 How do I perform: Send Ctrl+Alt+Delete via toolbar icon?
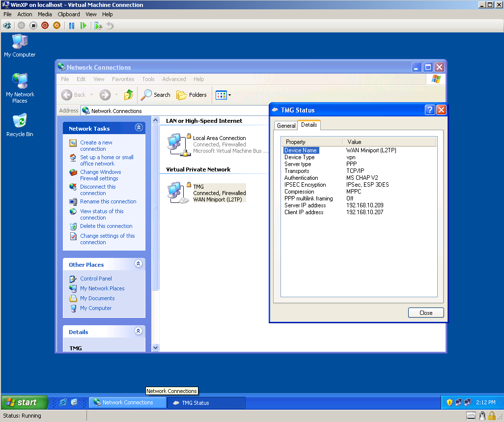coord(7,26)
